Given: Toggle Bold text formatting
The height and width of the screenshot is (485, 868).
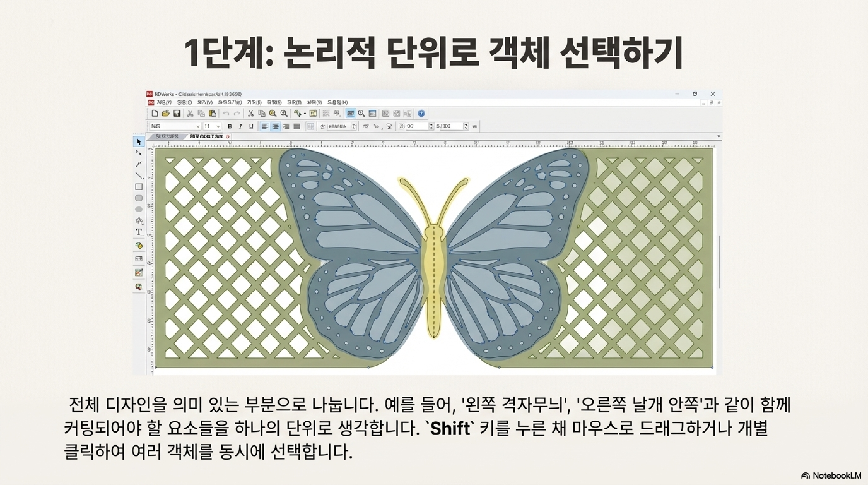Looking at the screenshot, I should [230, 126].
